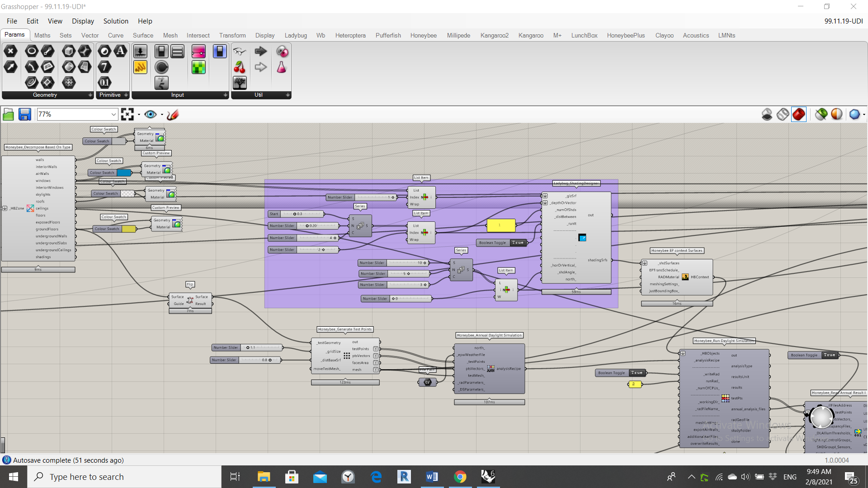Select the Sketch pen tool icon
Screen dimensions: 868x488
tap(173, 114)
